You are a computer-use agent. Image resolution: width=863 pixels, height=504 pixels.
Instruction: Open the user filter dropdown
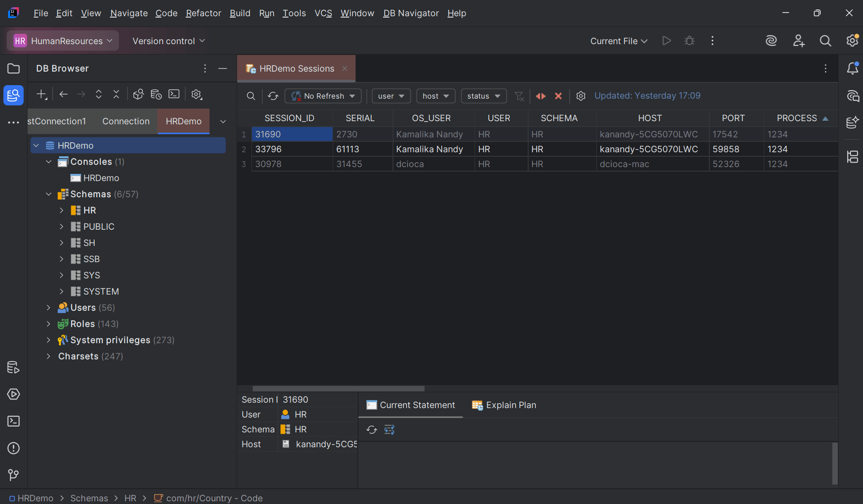390,96
